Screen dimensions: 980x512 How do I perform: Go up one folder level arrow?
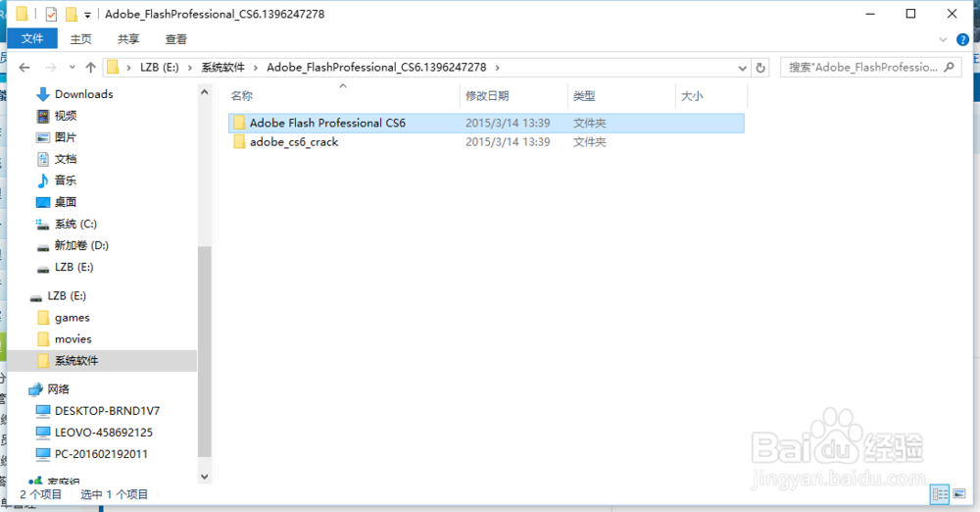[90, 68]
